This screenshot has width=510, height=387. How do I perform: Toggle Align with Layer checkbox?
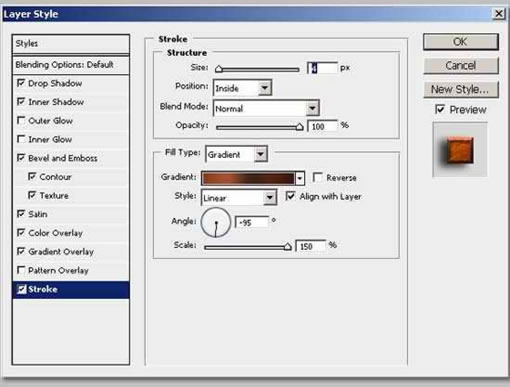pos(290,196)
